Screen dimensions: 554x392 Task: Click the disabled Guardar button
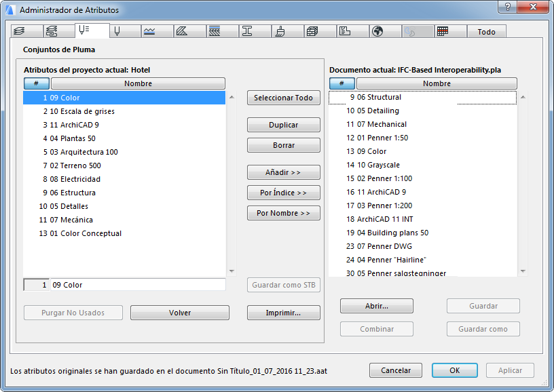click(x=483, y=306)
